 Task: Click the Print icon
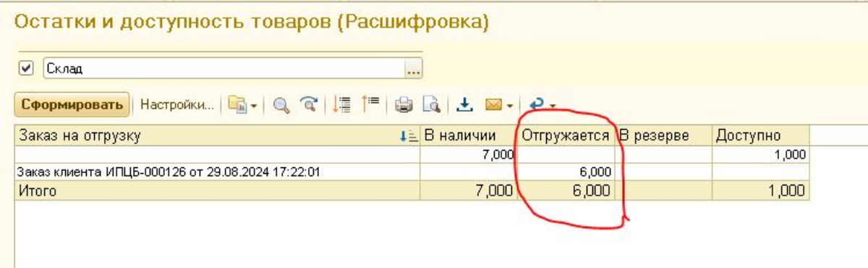404,106
